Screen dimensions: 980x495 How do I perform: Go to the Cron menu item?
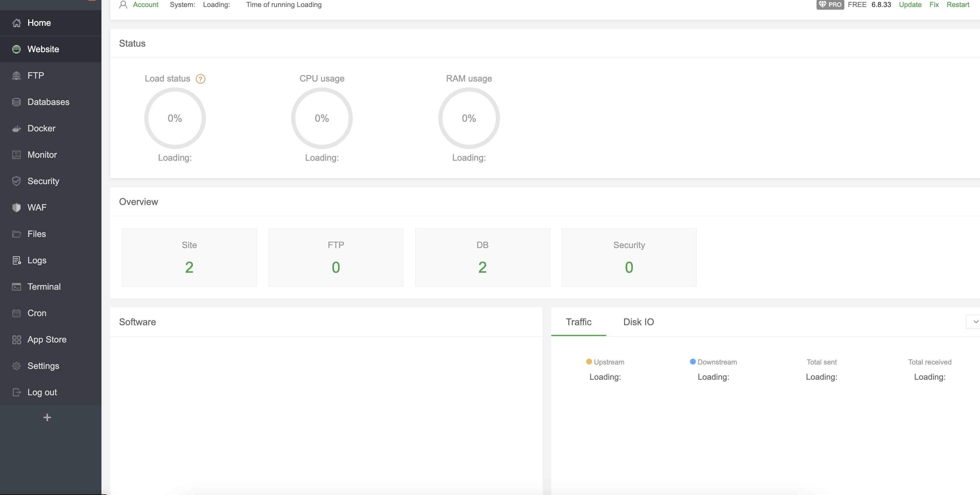37,313
